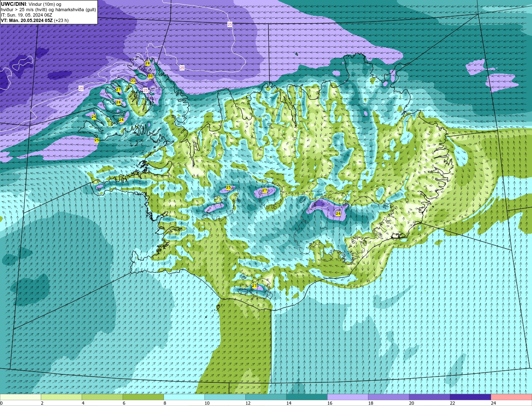Click the light green 2–4 legend swatch
Viewport: 532px width, 406px height.
click(x=62, y=397)
